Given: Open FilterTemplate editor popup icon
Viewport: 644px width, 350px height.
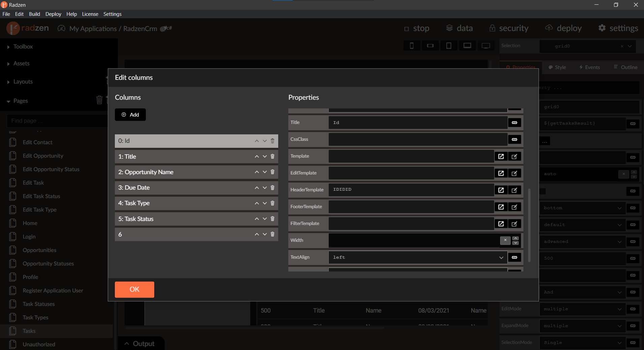Looking at the screenshot, I should 501,224.
